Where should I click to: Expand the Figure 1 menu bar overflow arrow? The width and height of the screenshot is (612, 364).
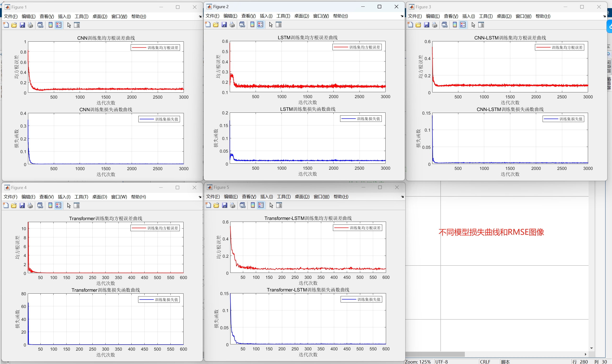(x=200, y=17)
